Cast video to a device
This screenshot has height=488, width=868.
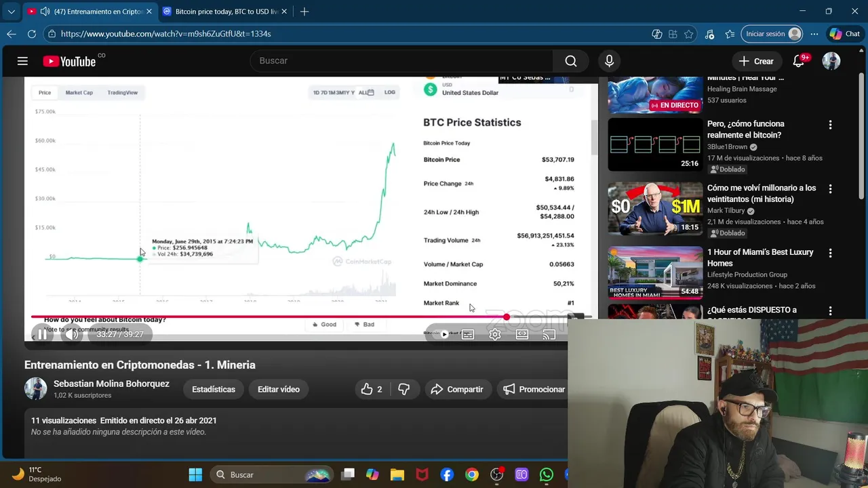(549, 334)
